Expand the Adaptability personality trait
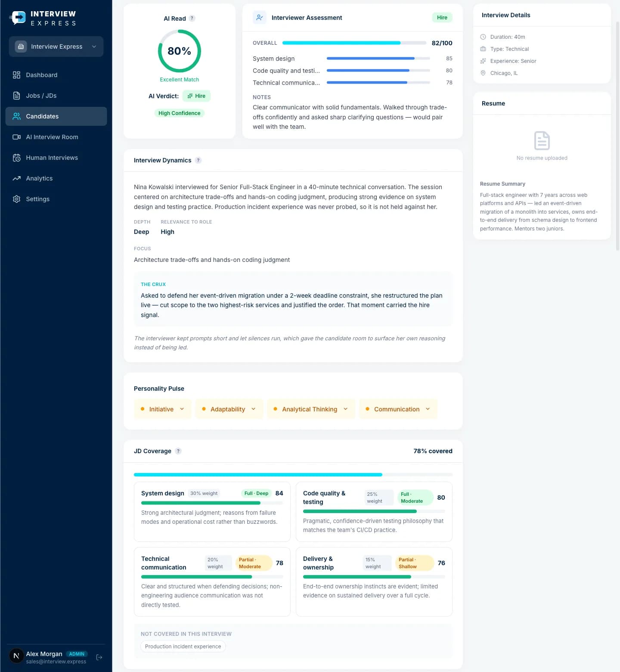 [229, 409]
